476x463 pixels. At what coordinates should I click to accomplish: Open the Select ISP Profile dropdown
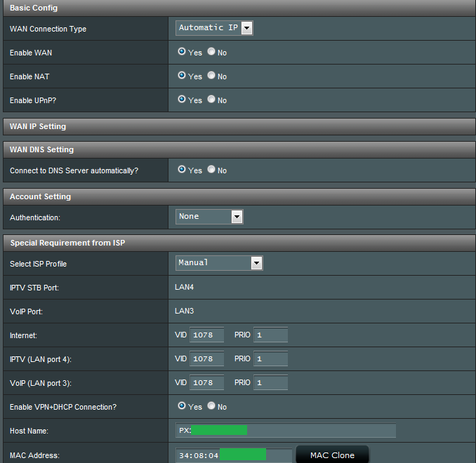point(219,263)
